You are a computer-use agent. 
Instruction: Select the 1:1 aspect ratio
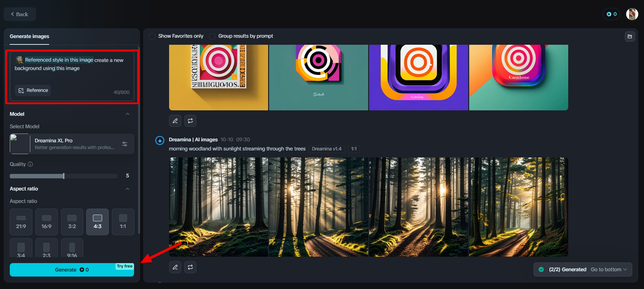coord(123,222)
